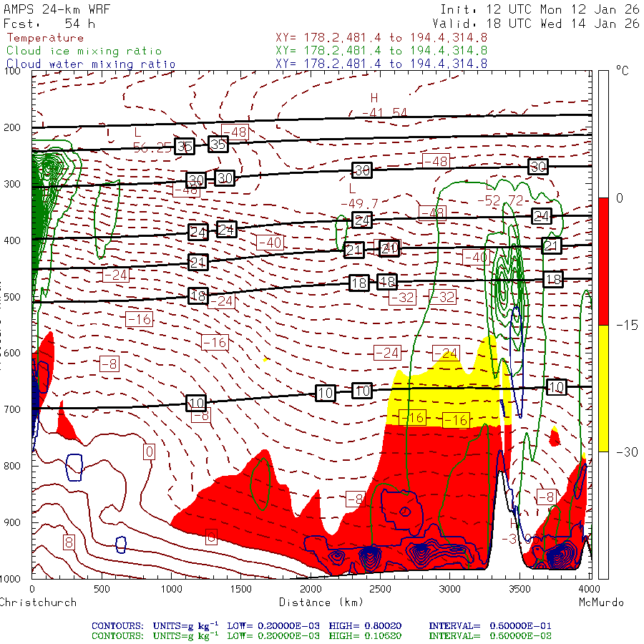This screenshot has width=644, height=644.
Task: Select the 'Valid: 18 UTC Wed 14 Jan 26' text
Action: (x=535, y=24)
